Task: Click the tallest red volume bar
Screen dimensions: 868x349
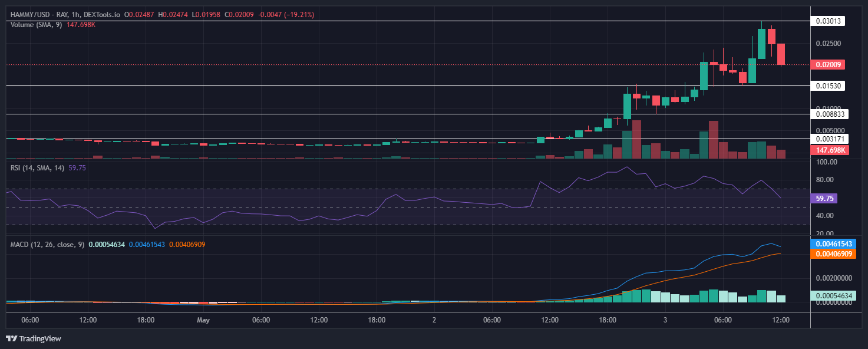Action: click(636, 139)
